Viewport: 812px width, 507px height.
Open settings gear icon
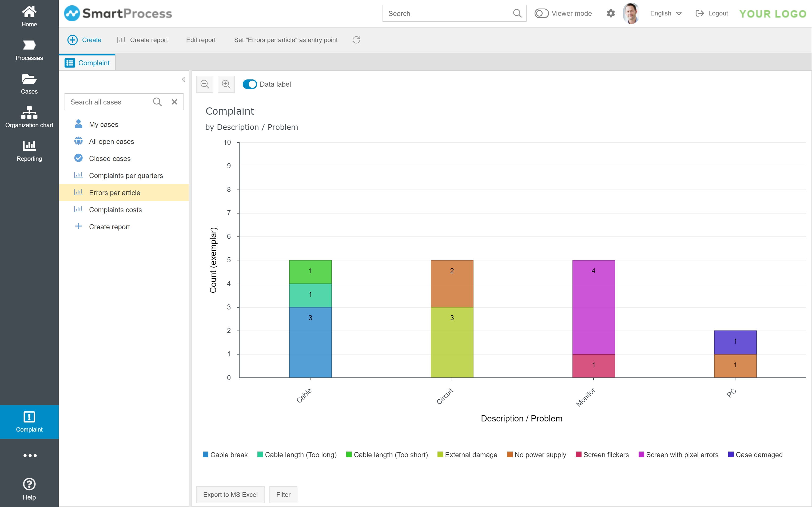(611, 13)
